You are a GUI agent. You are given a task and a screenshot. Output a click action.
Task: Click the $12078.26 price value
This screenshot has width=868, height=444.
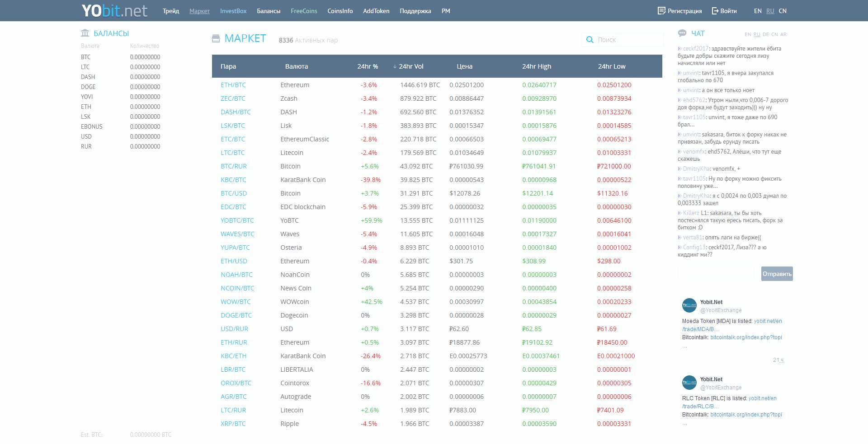(x=465, y=193)
